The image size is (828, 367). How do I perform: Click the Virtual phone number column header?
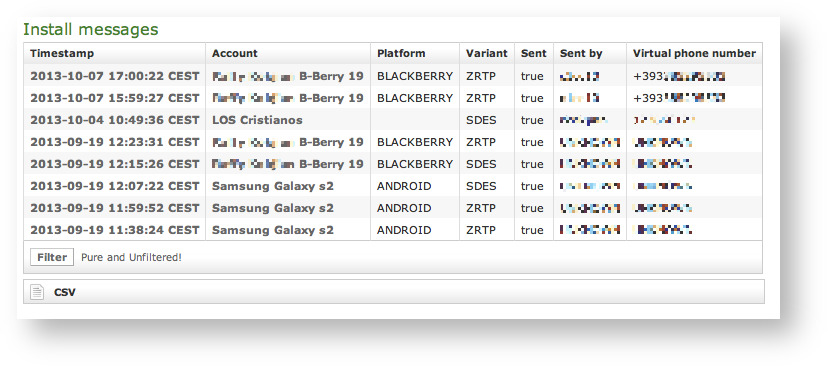[x=694, y=53]
